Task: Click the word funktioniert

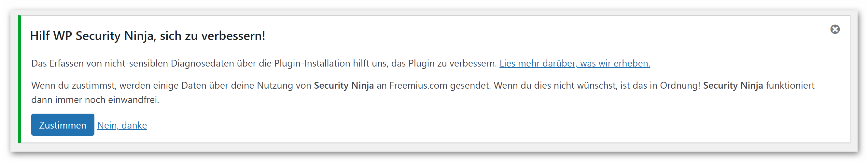Action: click(x=790, y=85)
